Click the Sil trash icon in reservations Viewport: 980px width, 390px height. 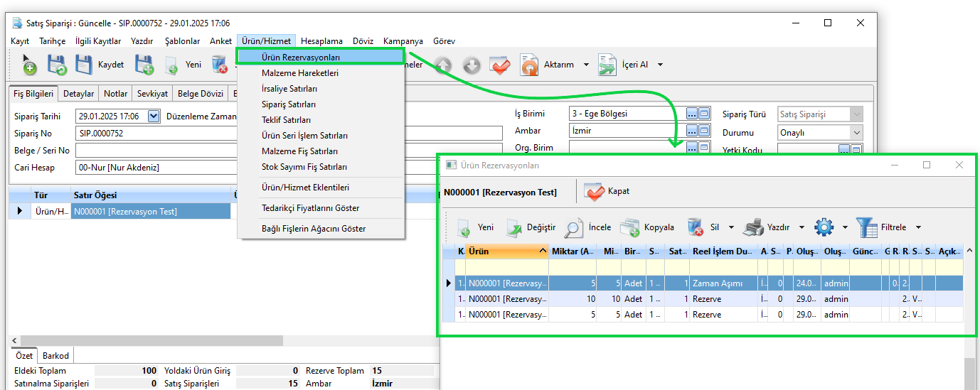(x=695, y=227)
